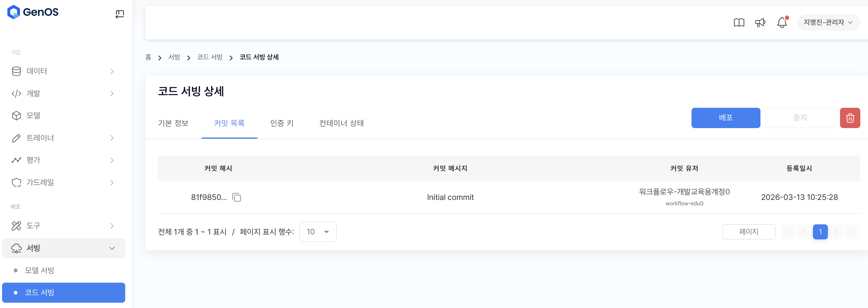The height and width of the screenshot is (308, 868).
Task: Open the documentation book icon
Action: tap(739, 23)
